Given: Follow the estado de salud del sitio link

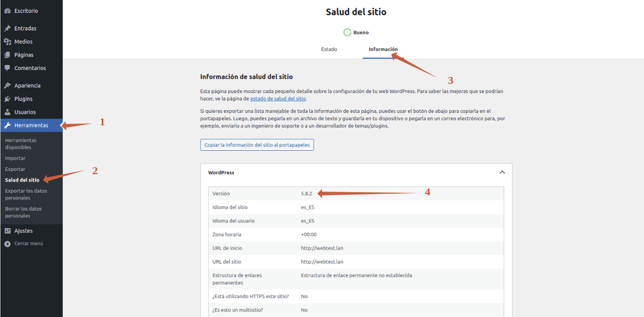Looking at the screenshot, I should point(278,99).
